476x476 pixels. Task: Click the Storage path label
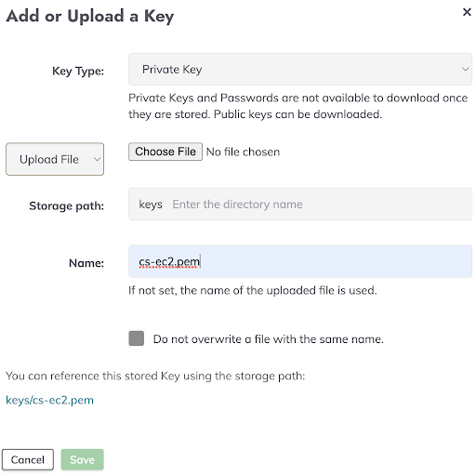point(67,205)
